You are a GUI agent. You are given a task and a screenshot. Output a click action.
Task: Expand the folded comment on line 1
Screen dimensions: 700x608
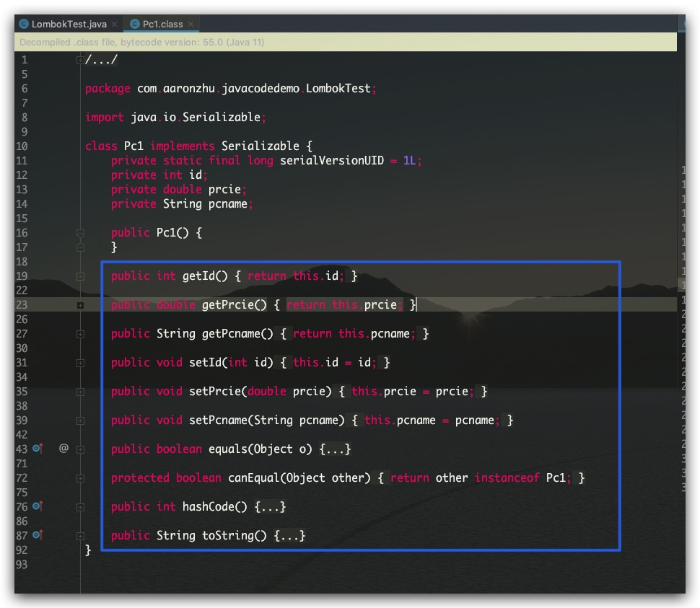[x=80, y=60]
